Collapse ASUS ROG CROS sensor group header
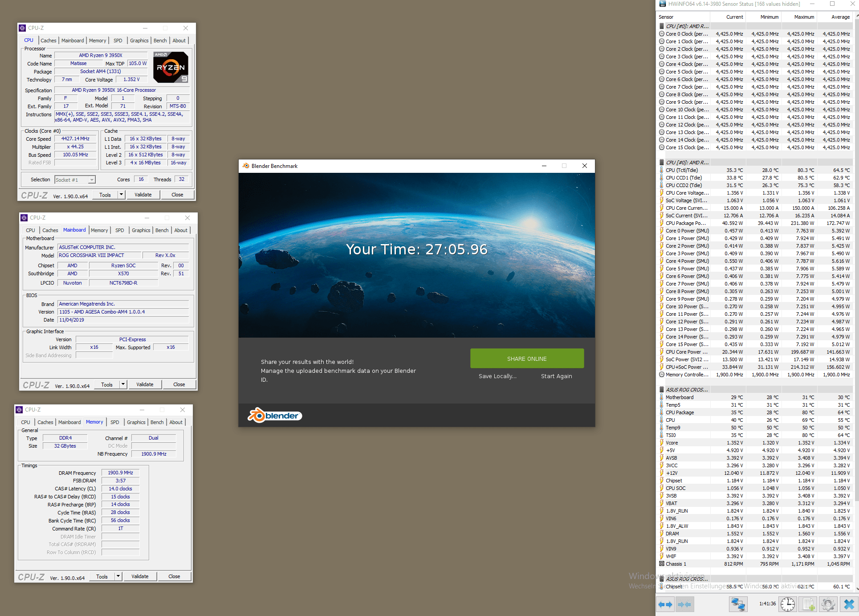Screen dimensions: 859x616 click(x=686, y=390)
